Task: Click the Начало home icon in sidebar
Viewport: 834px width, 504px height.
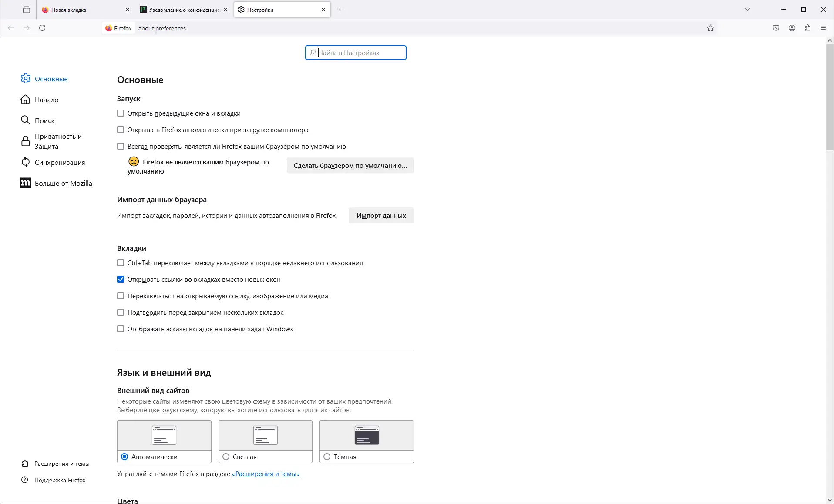Action: pyautogui.click(x=26, y=100)
